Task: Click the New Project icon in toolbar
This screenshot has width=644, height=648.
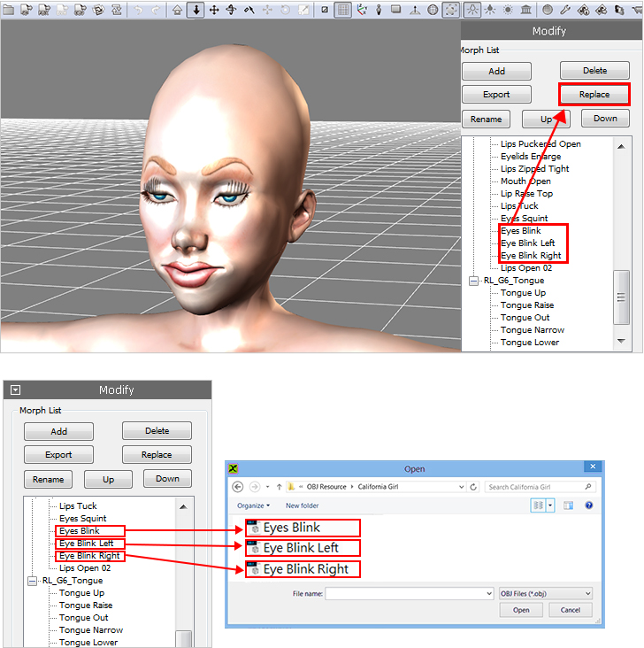Action: (x=7, y=11)
